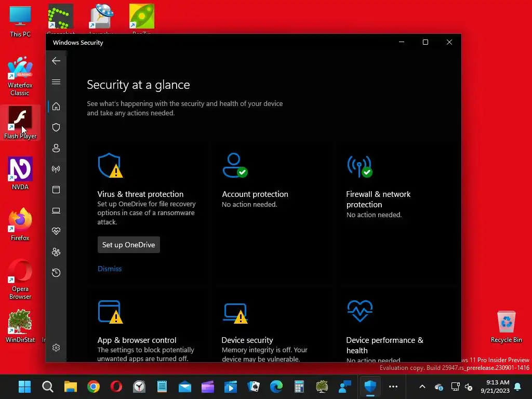Screen dimensions: 532x399
Task: Open the Device performance & health heading
Action: (385, 345)
